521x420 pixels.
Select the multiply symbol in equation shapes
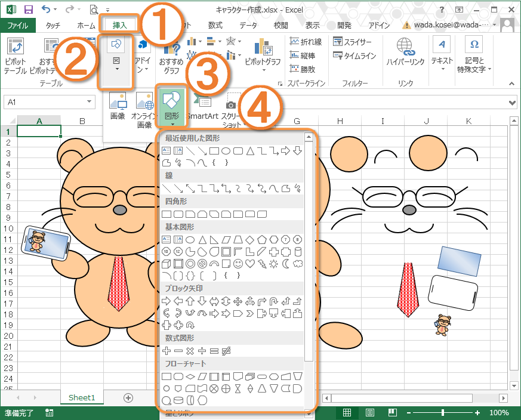(x=190, y=351)
